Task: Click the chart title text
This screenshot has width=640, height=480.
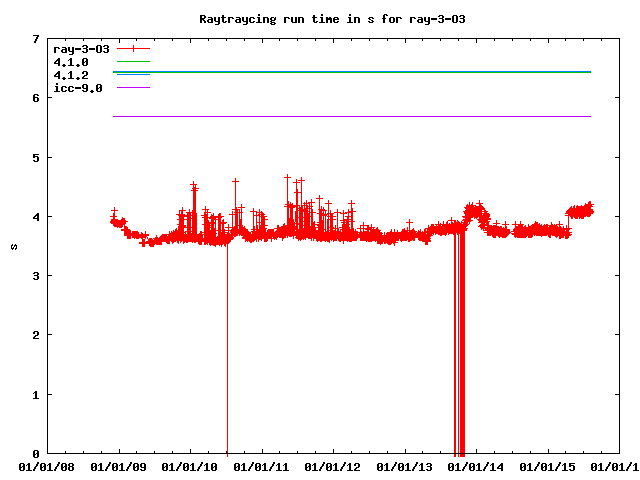Action: (x=319, y=19)
